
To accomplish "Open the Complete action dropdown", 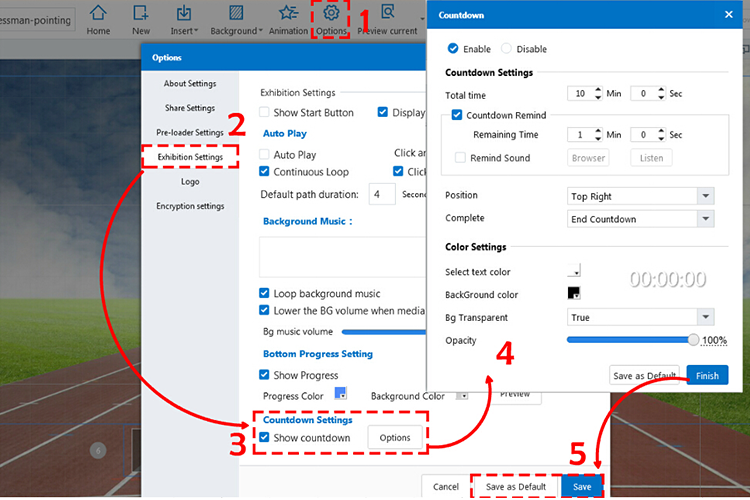I will click(640, 219).
